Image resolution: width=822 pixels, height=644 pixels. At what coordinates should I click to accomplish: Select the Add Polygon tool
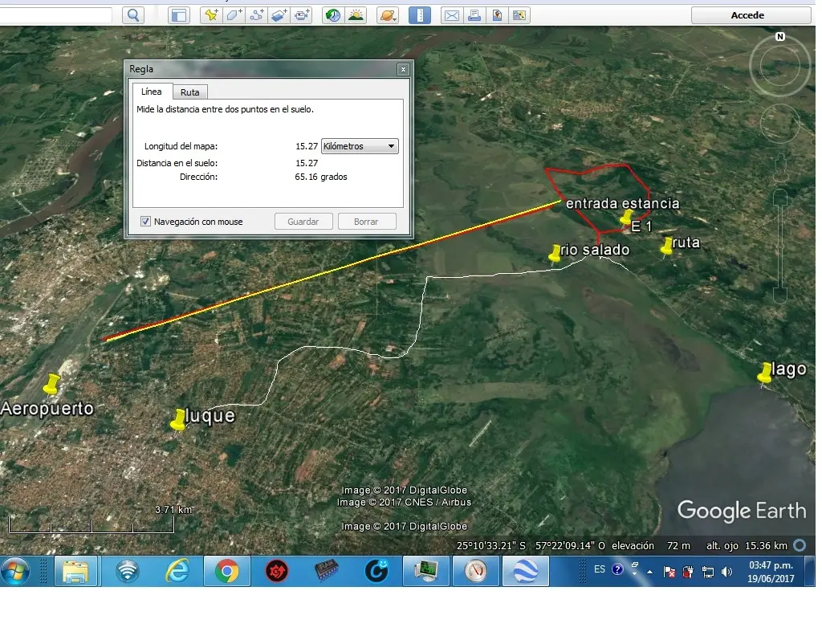(x=234, y=15)
